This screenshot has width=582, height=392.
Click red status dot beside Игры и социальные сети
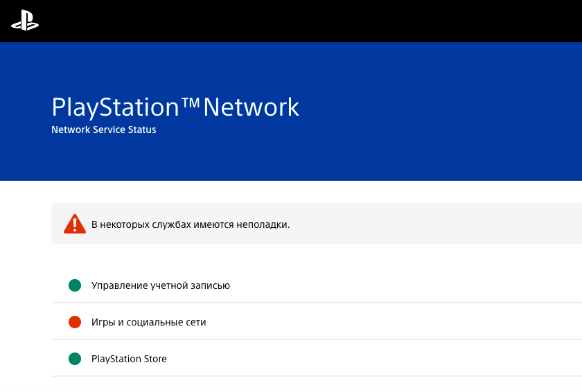[75, 322]
